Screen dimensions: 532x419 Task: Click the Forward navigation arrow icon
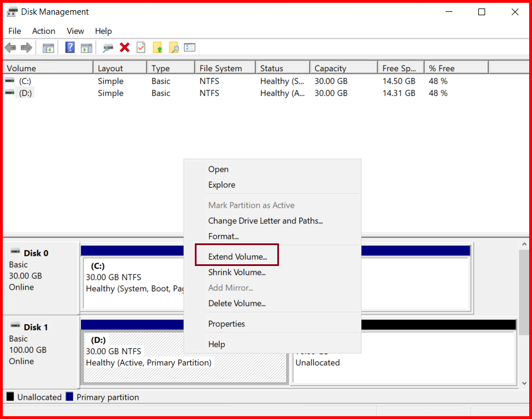(x=26, y=47)
